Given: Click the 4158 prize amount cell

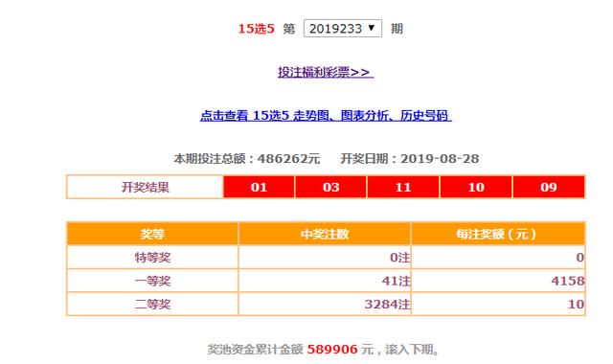Looking at the screenshot, I should click(x=498, y=281).
